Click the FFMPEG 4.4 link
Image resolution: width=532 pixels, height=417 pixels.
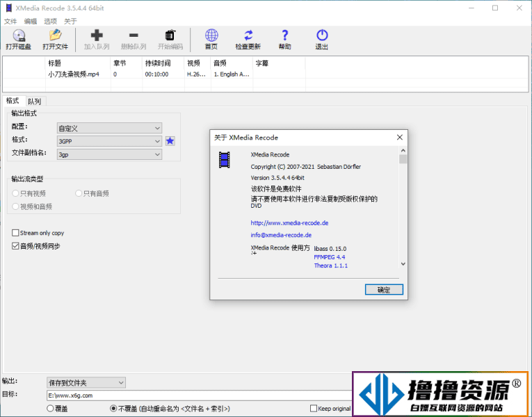click(330, 257)
